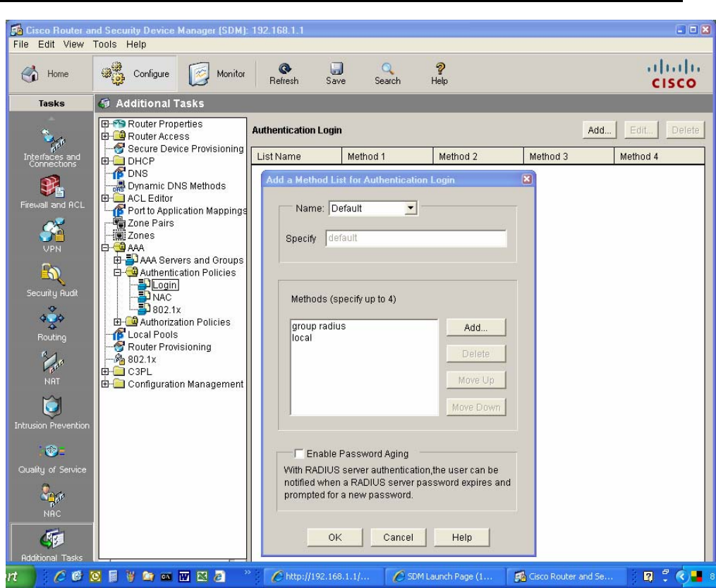This screenshot has width=716, height=588.
Task: Open the File menu
Action: click(x=21, y=44)
